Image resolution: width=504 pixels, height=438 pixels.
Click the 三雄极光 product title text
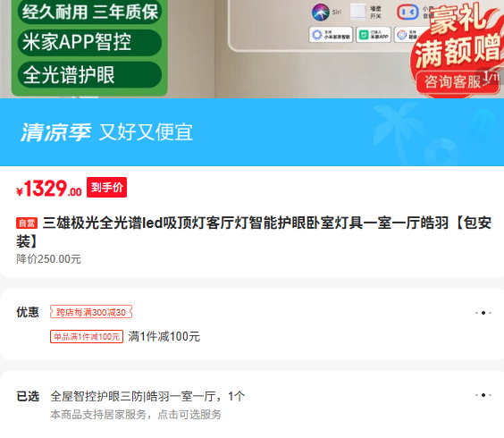(x=254, y=232)
